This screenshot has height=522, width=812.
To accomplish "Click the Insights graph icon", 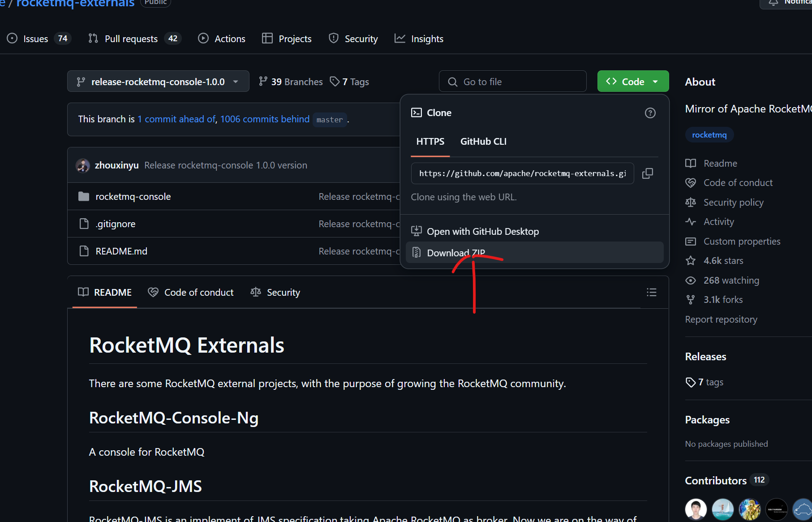I will tap(400, 39).
